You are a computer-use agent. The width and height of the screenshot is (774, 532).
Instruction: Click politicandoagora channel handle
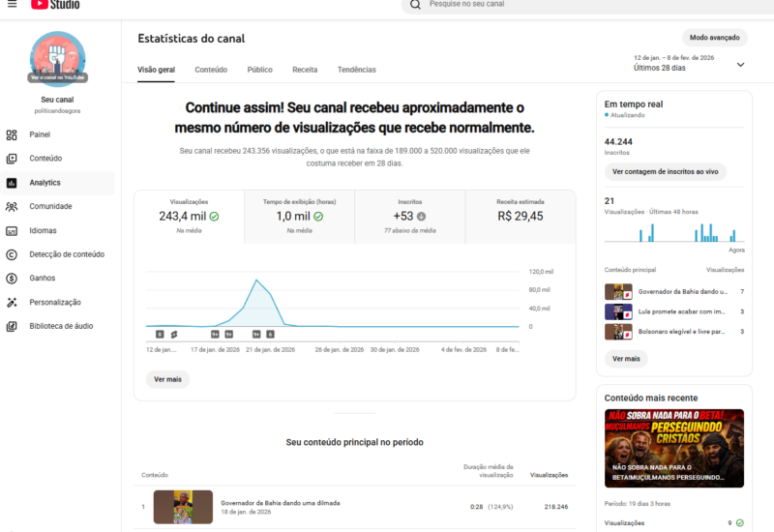(57, 111)
